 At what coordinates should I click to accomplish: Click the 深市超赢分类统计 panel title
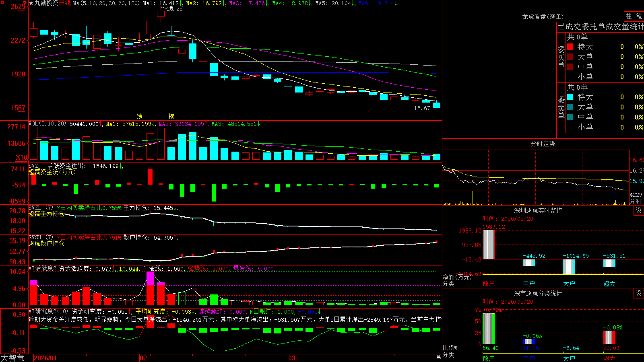tap(538, 293)
